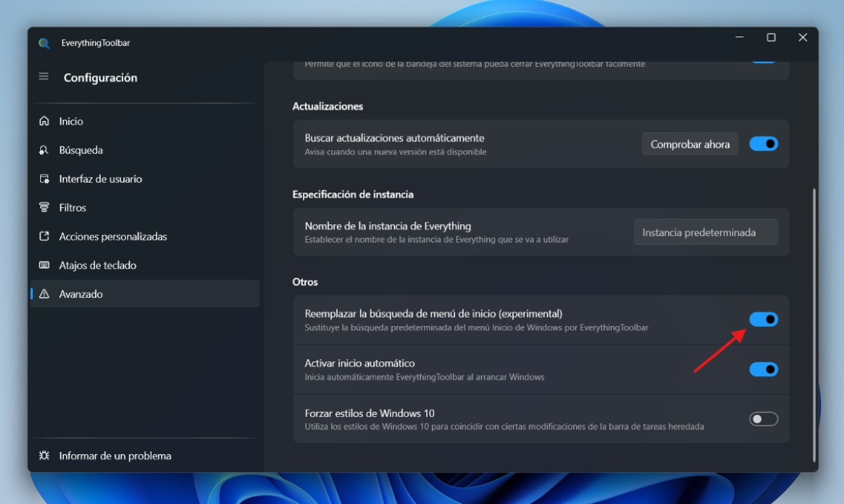This screenshot has height=504, width=844.
Task: Click the Avanzado warning triangle icon
Action: click(44, 295)
